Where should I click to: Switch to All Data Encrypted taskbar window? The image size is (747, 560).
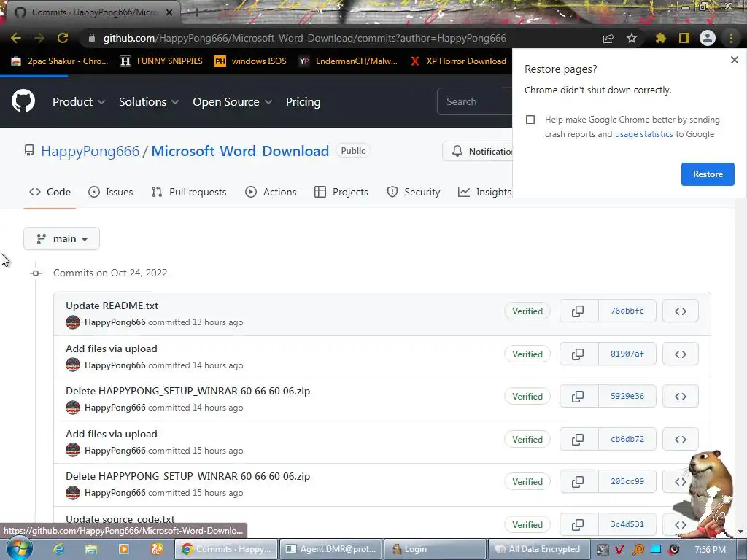point(539,549)
